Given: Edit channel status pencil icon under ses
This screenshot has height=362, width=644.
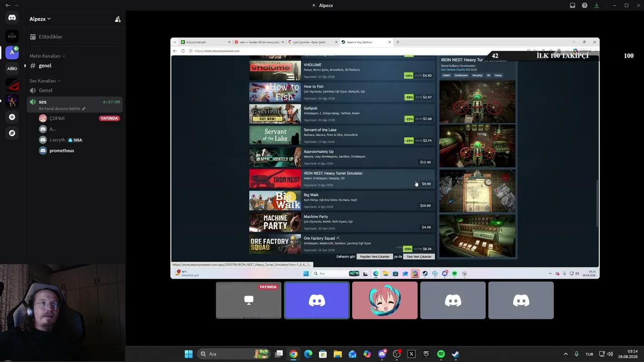Looking at the screenshot, I should click(84, 109).
